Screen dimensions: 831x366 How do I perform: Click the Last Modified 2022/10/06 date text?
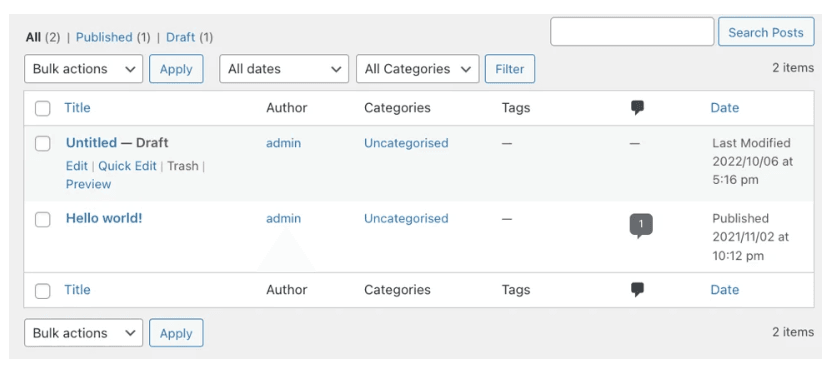pyautogui.click(x=753, y=161)
